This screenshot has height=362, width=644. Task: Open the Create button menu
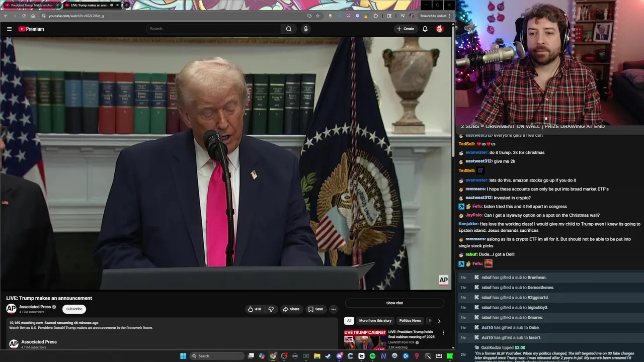(405, 29)
